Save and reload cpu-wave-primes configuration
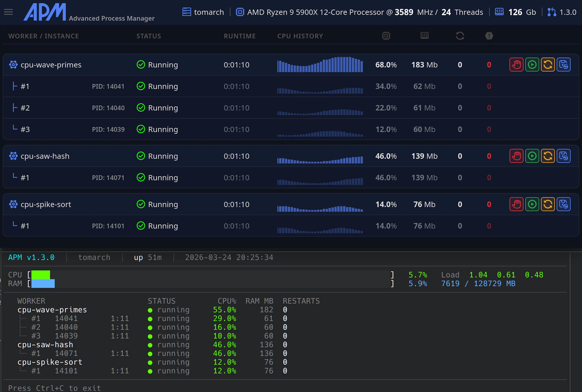582x392 pixels. [564, 65]
